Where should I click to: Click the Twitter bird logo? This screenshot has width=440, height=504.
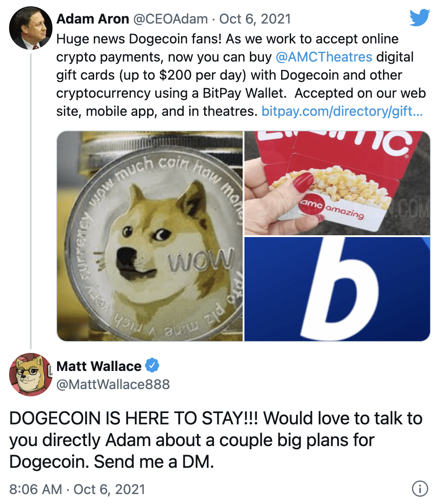point(420,18)
